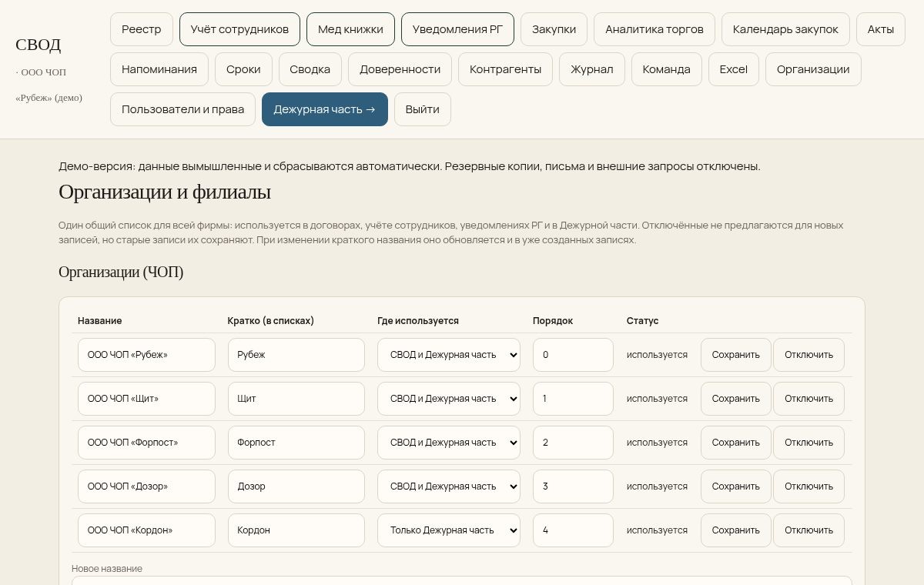Open Календарь закупок
924x585 pixels.
(785, 29)
